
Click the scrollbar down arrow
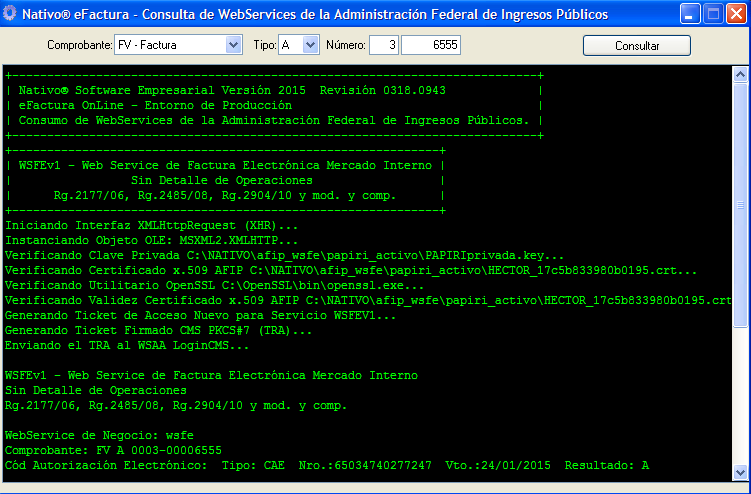click(x=739, y=472)
